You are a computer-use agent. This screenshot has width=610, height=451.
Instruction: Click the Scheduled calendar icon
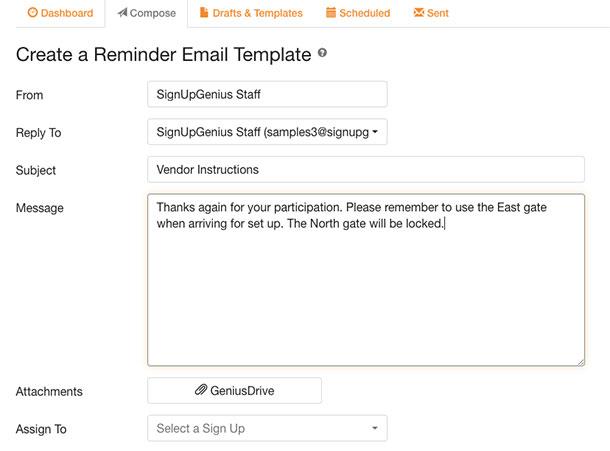[331, 12]
